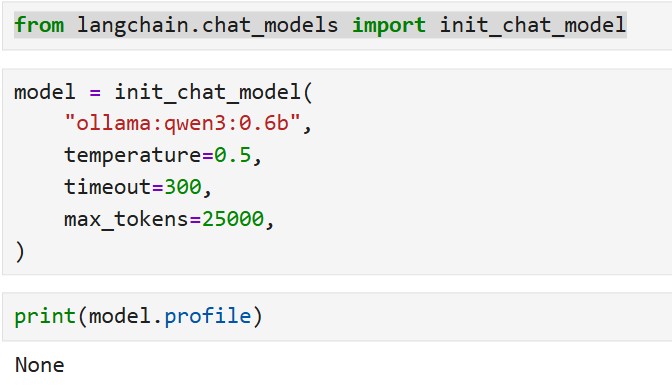Click the 'model' variable assignment

(x=45, y=92)
